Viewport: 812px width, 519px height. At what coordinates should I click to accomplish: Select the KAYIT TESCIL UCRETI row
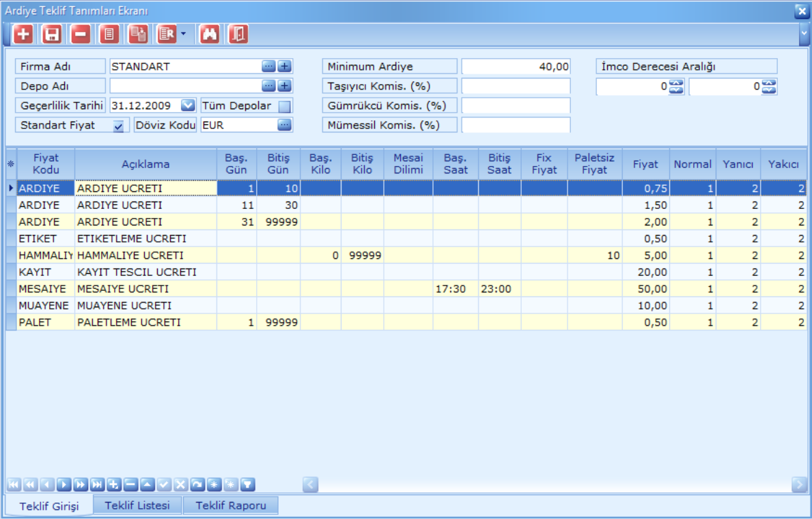[x=406, y=272]
